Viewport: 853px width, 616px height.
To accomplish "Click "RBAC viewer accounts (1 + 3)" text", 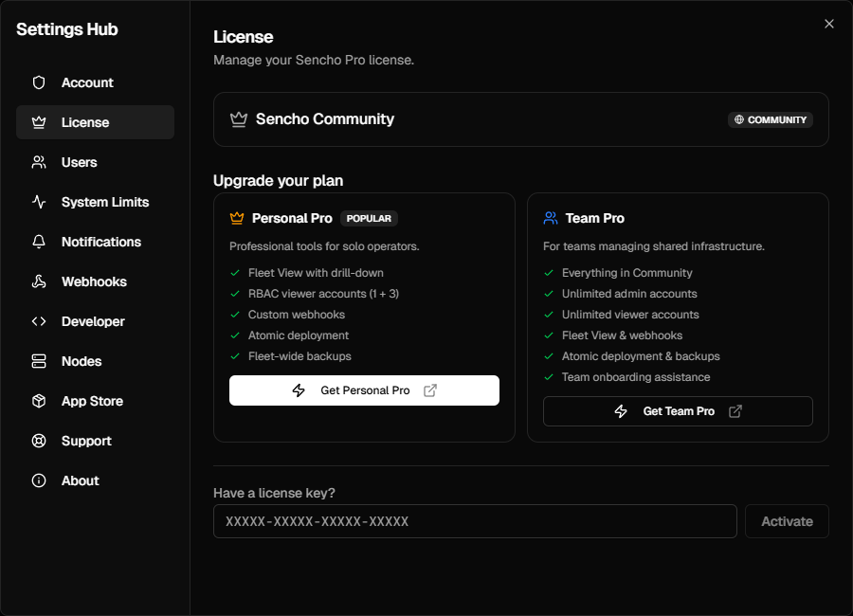I will pyautogui.click(x=324, y=294).
